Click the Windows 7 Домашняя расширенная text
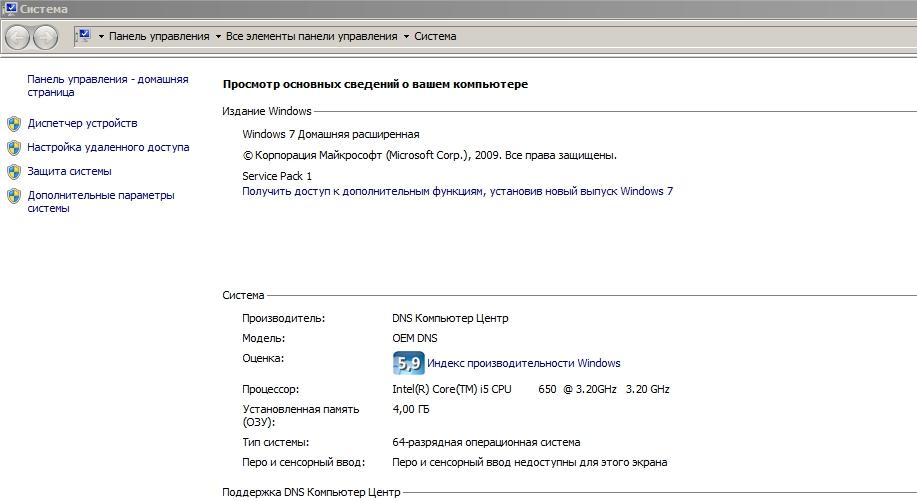Screen dimensions: 917x501 tap(330, 134)
